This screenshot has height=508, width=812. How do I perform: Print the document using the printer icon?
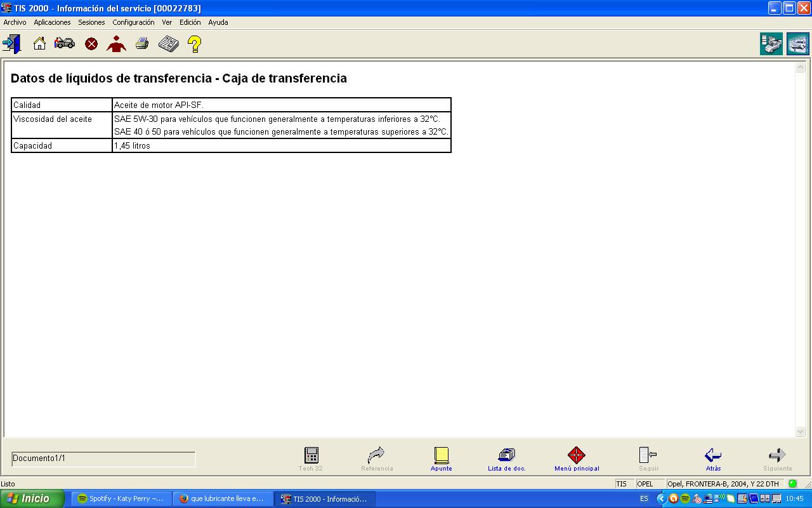pos(142,44)
